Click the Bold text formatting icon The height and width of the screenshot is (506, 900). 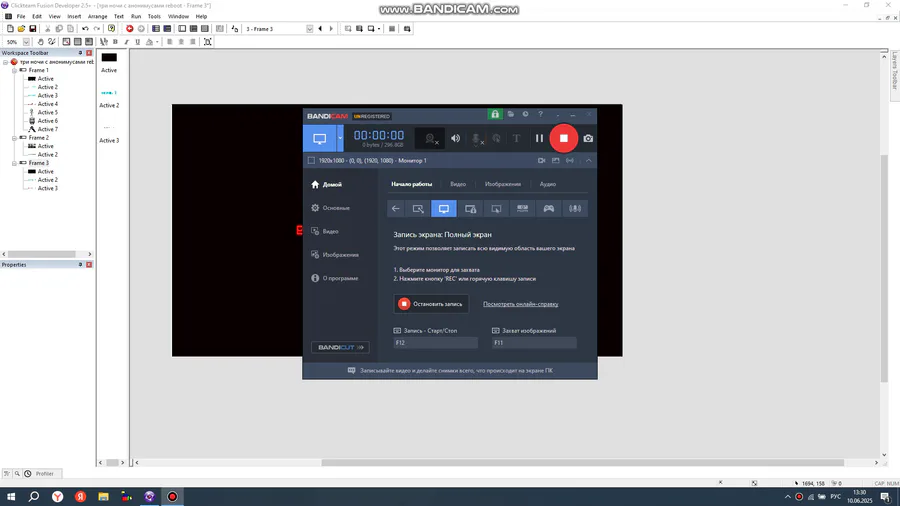[x=115, y=42]
